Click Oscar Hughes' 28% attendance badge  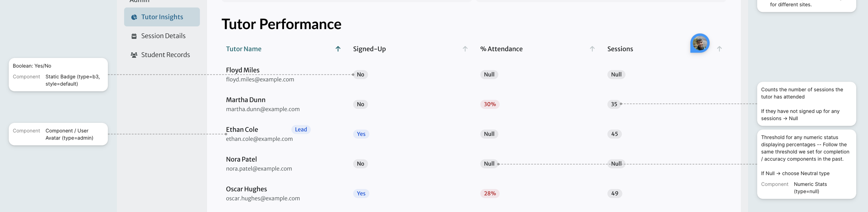(x=490, y=194)
